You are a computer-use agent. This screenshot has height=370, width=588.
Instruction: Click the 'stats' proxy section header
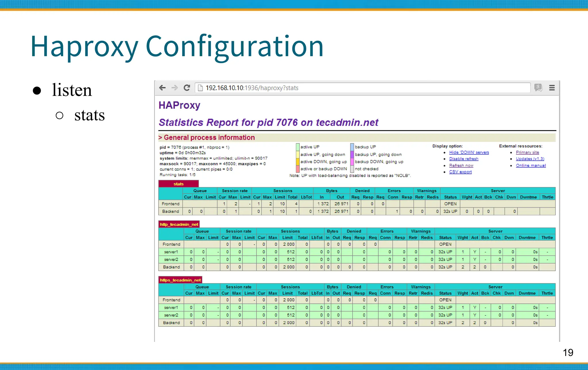click(x=178, y=184)
